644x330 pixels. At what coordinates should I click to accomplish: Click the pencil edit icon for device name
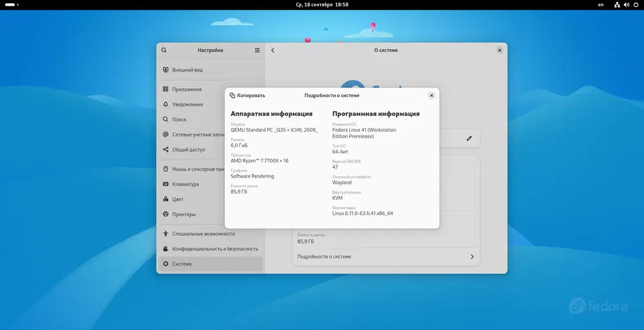(x=469, y=138)
